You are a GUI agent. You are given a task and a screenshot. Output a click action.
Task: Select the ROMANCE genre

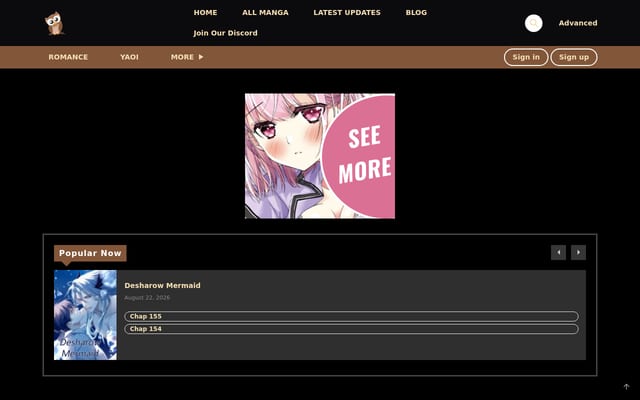pyautogui.click(x=68, y=57)
